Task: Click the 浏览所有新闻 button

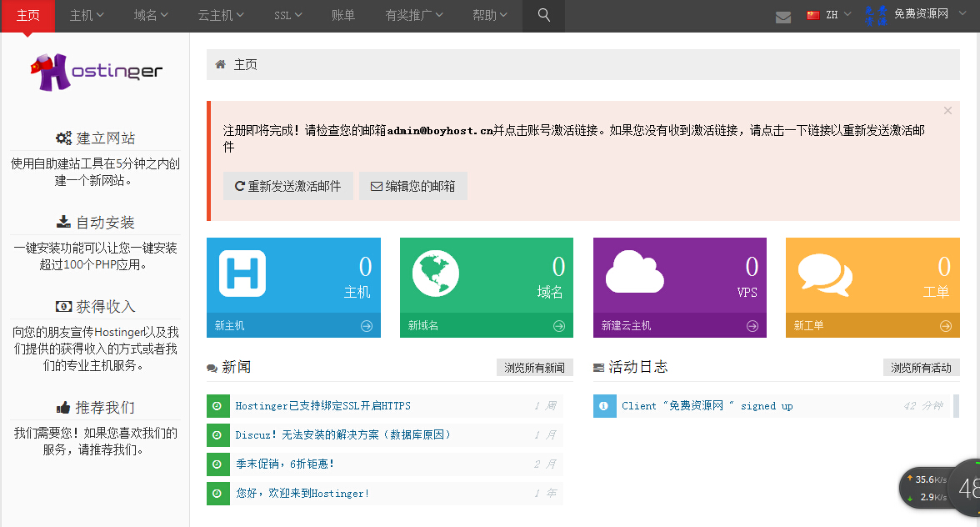Action: click(x=535, y=368)
